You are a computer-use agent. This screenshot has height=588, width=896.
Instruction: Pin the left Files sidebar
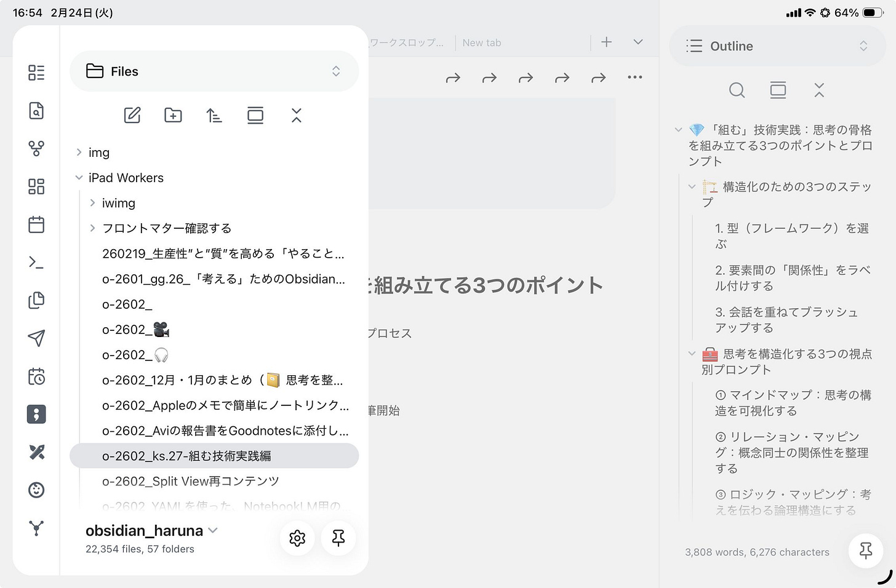338,538
